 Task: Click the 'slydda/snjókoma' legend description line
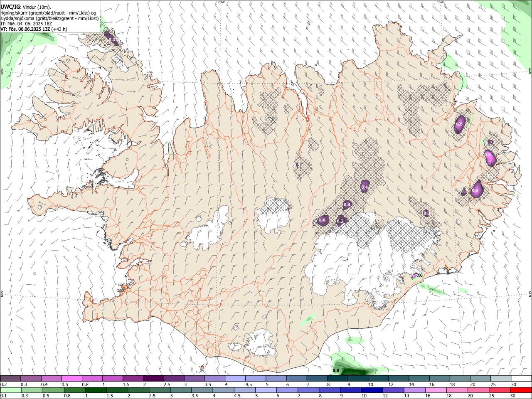tap(49, 18)
